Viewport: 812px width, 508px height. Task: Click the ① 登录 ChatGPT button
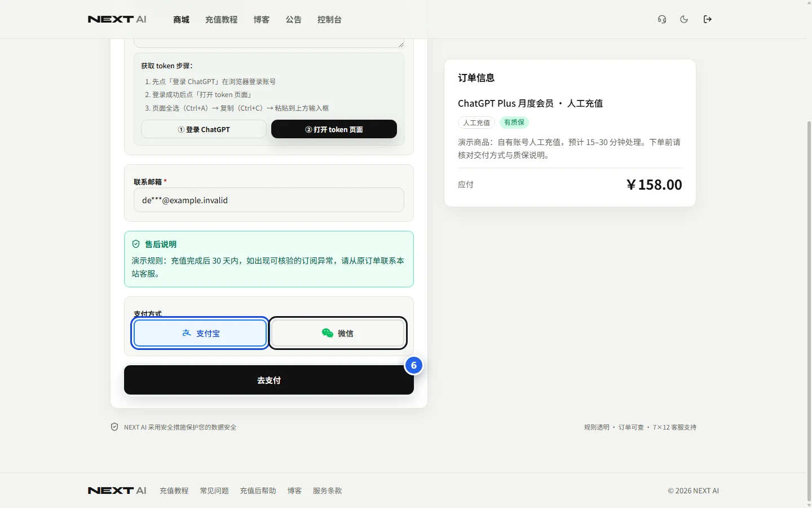[204, 129]
